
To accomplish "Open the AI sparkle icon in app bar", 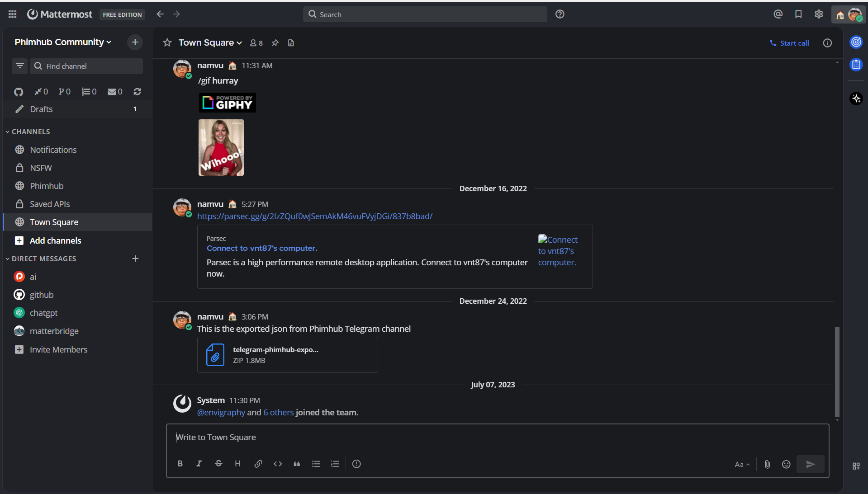I will (x=856, y=99).
